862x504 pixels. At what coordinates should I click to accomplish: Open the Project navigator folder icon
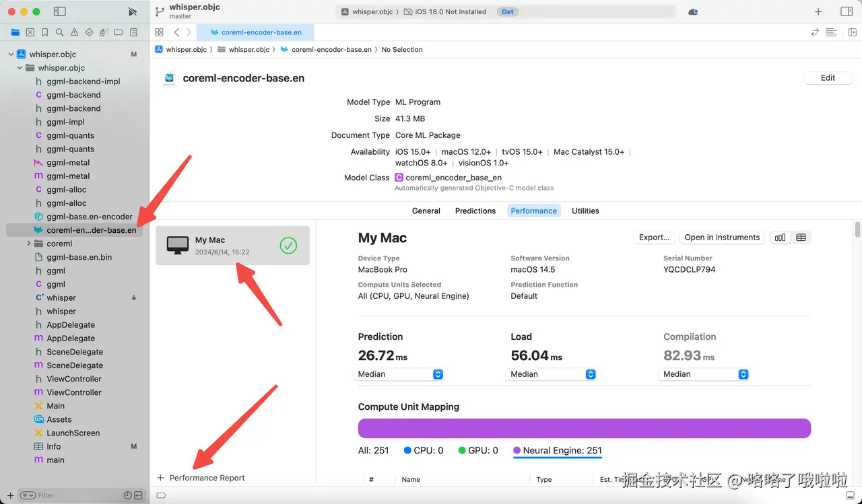pyautogui.click(x=15, y=32)
